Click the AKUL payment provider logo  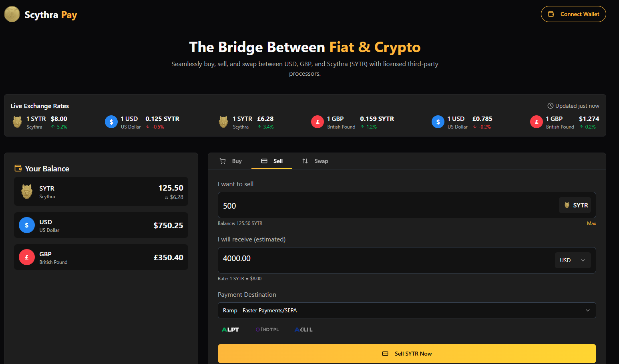click(x=303, y=330)
